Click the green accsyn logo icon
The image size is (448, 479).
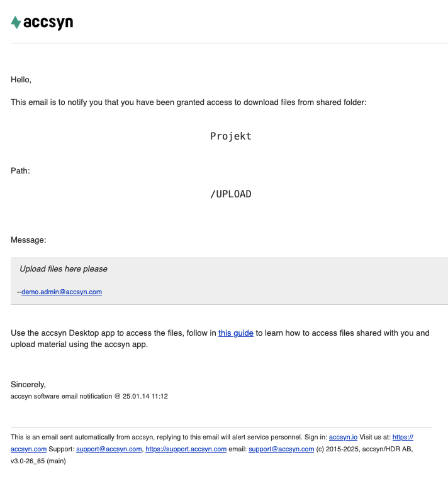(x=16, y=22)
